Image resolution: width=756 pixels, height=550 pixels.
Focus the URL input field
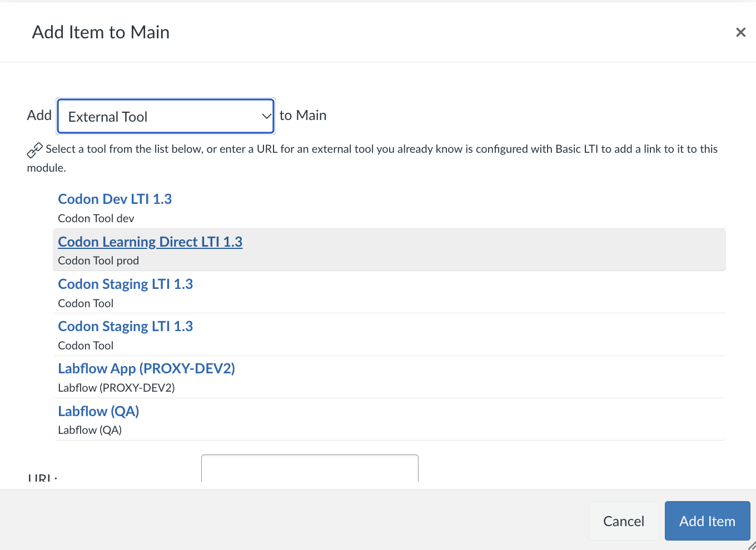tap(310, 468)
